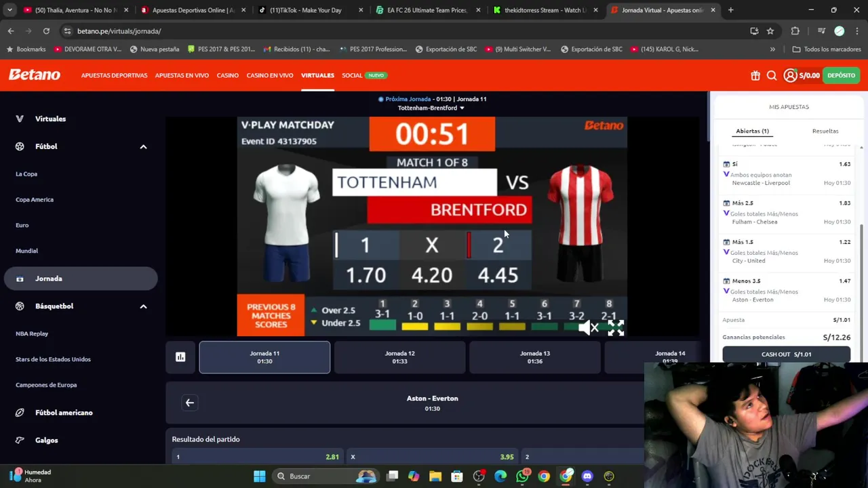Screen dimensions: 868x488
Task: Click the green Depósito button
Action: (x=841, y=75)
